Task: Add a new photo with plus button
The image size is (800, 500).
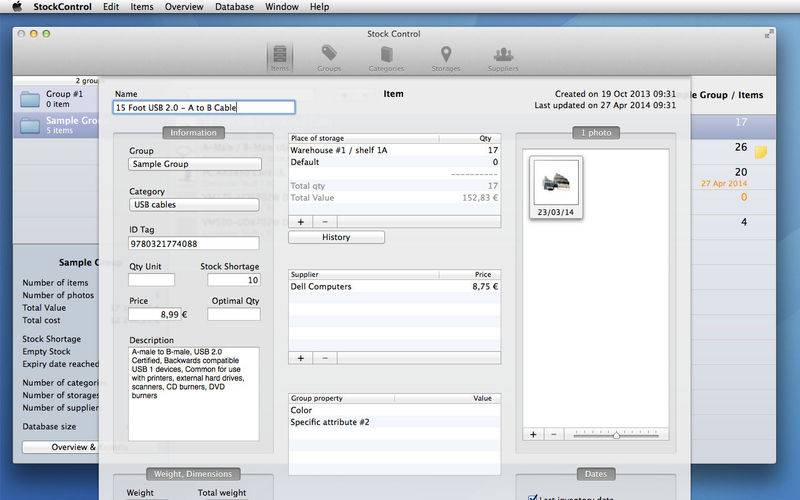Action: (x=533, y=434)
